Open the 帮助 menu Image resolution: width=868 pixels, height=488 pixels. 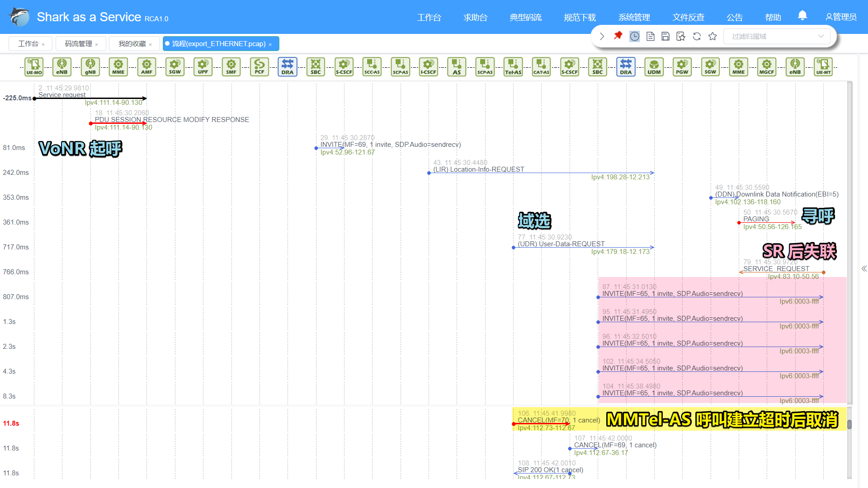773,17
